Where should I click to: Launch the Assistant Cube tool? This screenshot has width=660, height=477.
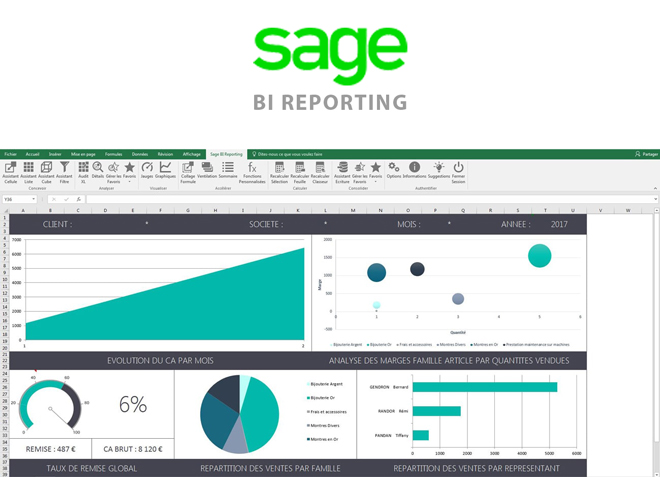(x=46, y=173)
